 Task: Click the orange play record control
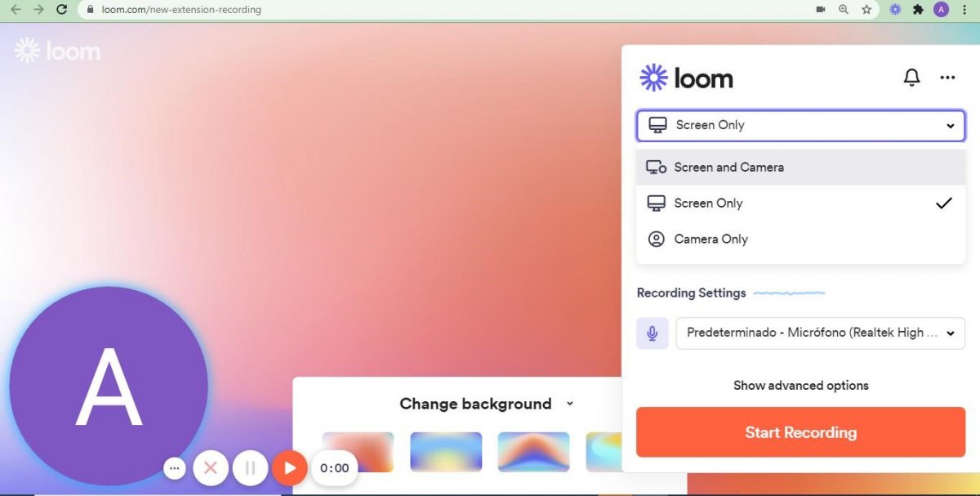coord(289,468)
